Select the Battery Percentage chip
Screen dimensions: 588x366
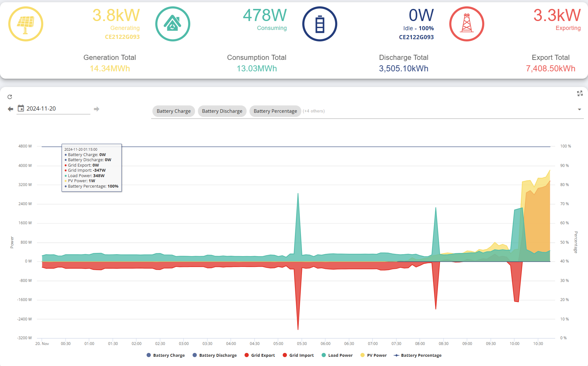pyautogui.click(x=275, y=111)
